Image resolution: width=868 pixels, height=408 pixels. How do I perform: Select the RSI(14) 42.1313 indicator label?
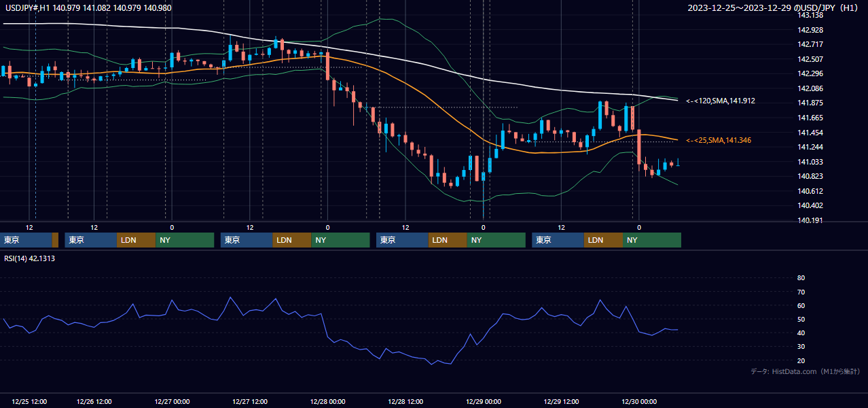tap(30, 258)
